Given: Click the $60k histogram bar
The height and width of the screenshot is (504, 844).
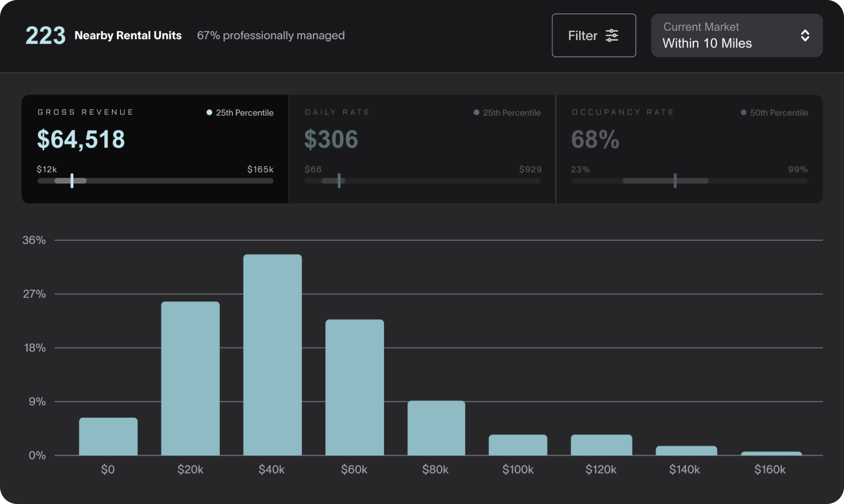Looking at the screenshot, I should pos(354,387).
